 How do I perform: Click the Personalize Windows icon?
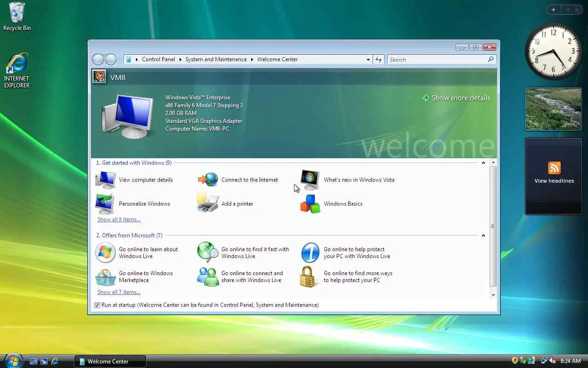pos(105,204)
